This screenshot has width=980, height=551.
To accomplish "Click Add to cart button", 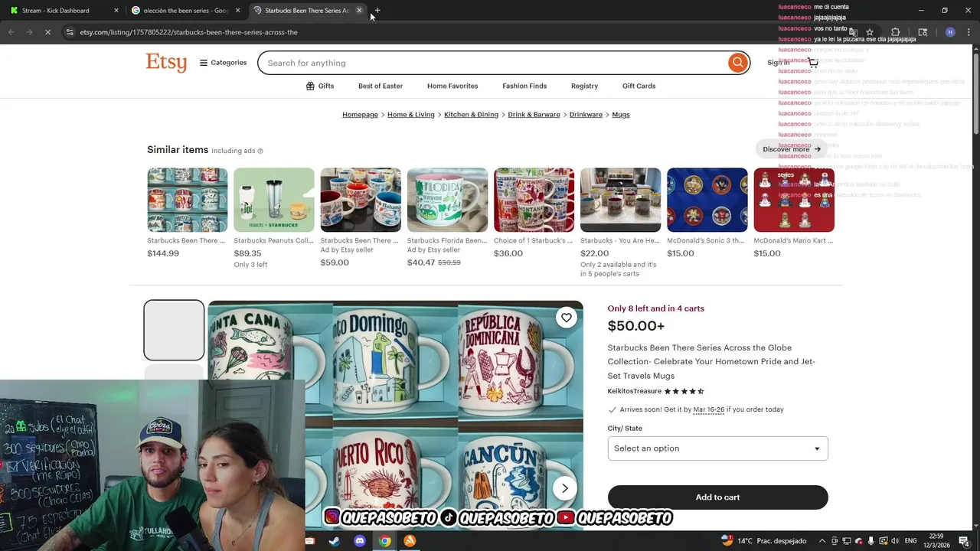I will point(717,497).
